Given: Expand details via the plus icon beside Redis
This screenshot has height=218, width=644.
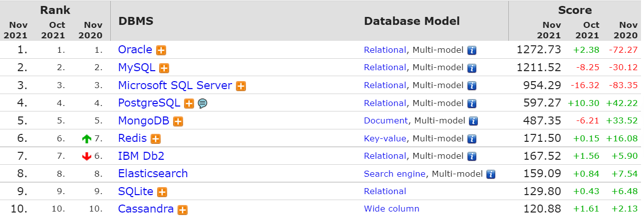Looking at the screenshot, I should 156,139.
